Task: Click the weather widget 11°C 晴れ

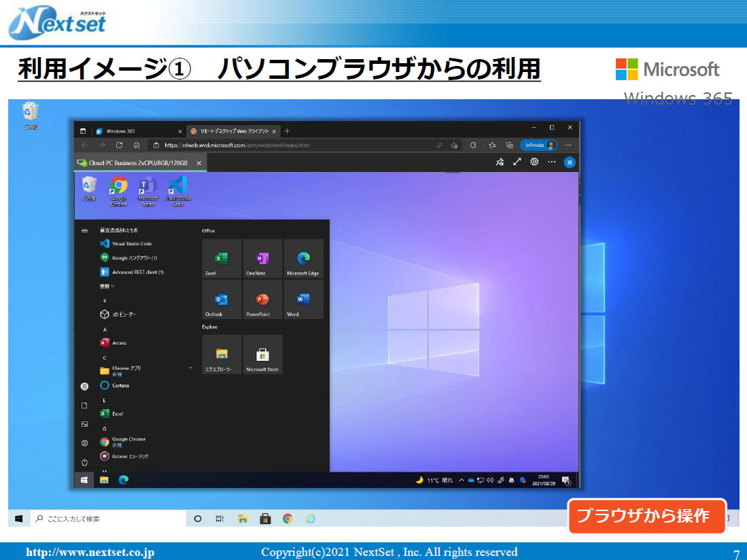Action: point(434,480)
